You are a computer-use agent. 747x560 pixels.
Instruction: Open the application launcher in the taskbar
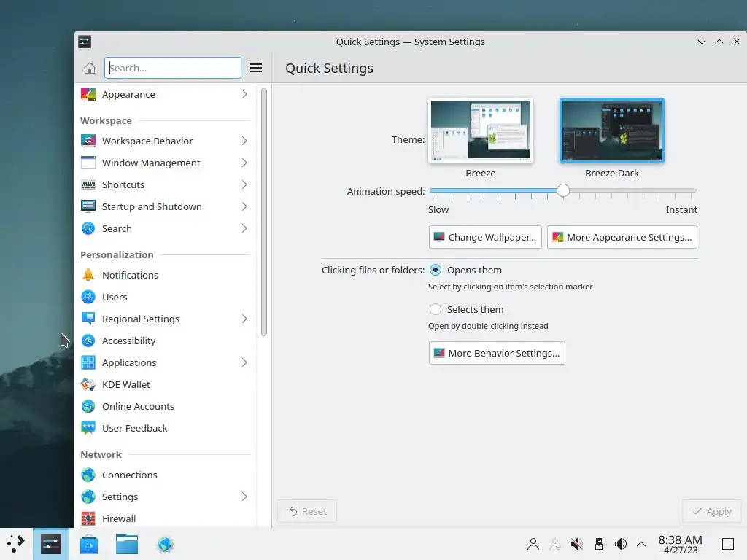16,544
